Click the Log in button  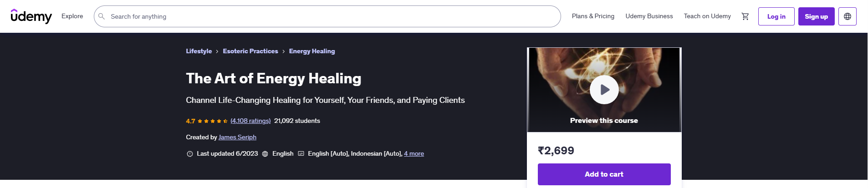pos(776,16)
